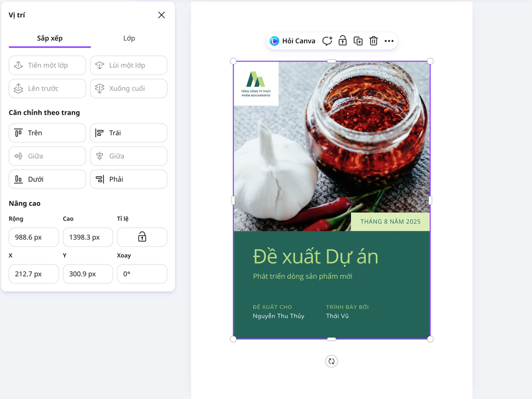Edit the Rộng width field
532x399 pixels.
34,237
